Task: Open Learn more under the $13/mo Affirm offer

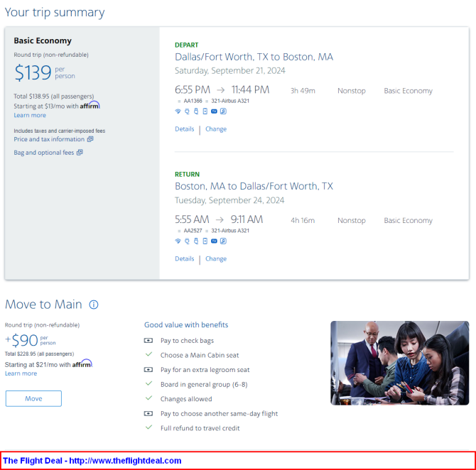Action: tap(30, 115)
